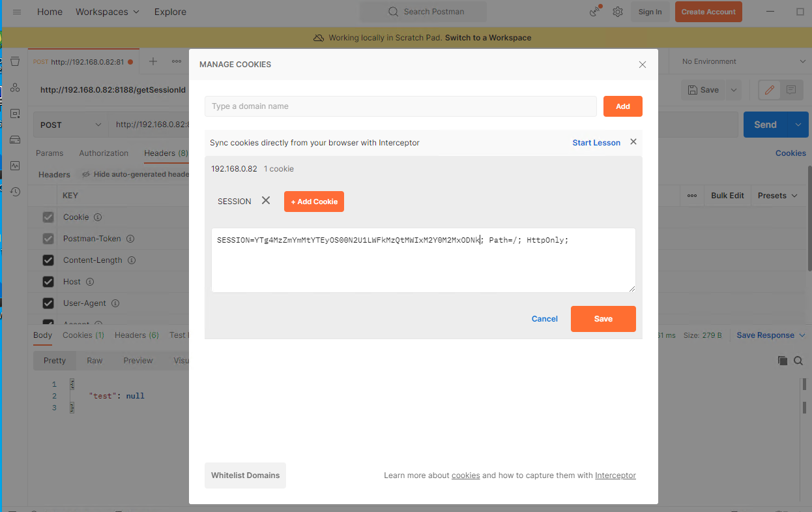The height and width of the screenshot is (512, 812).
Task: Open the History sidebar icon
Action: click(15, 192)
